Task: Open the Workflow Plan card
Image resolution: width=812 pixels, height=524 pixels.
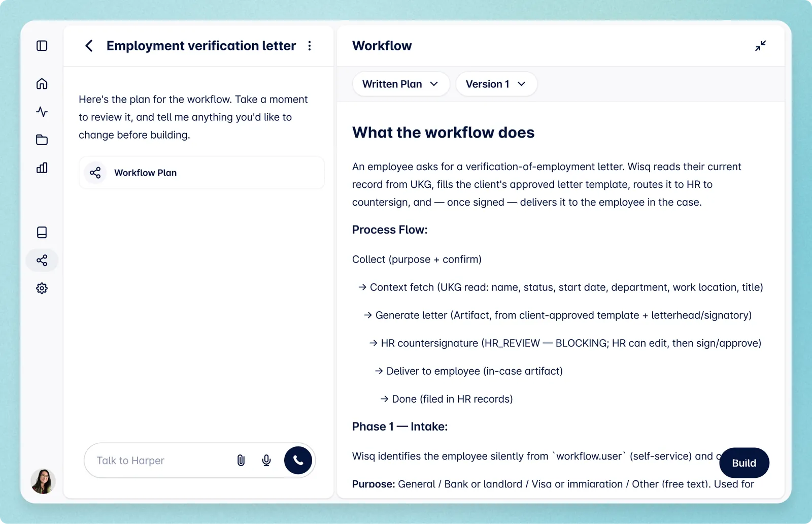Action: tap(201, 173)
